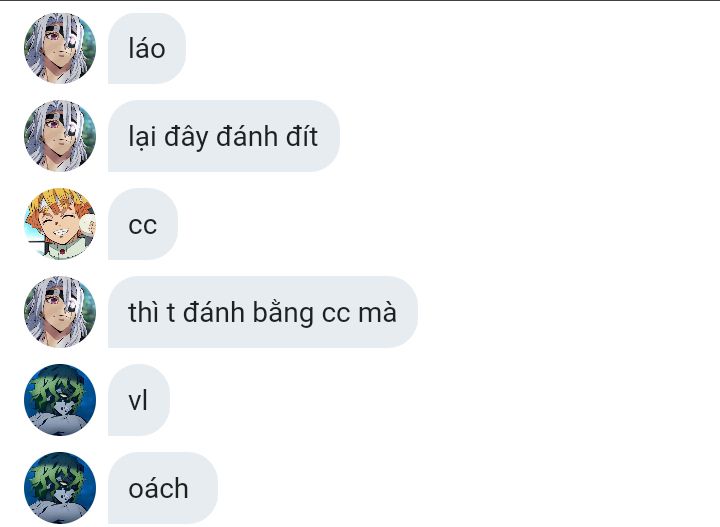
Task: View the blonde smiling avatar beside "cc"
Action: pos(60,224)
